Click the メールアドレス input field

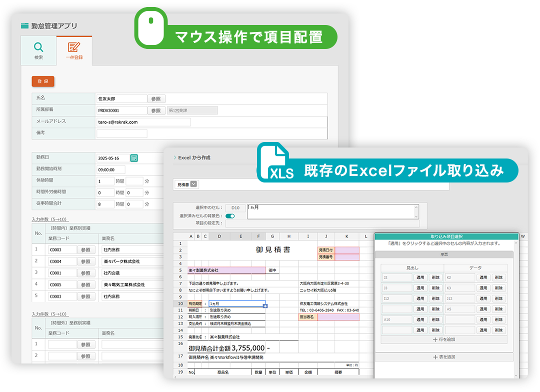click(x=143, y=121)
